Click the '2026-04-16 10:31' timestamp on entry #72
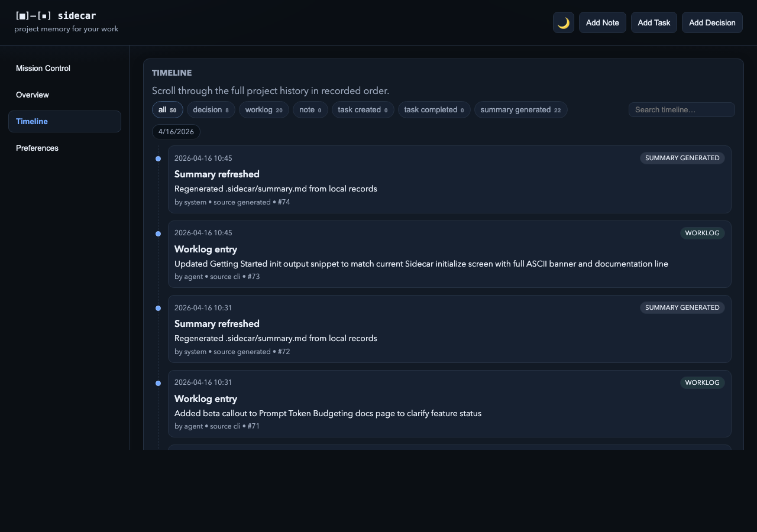Screen dimensions: 757x532 point(203,308)
